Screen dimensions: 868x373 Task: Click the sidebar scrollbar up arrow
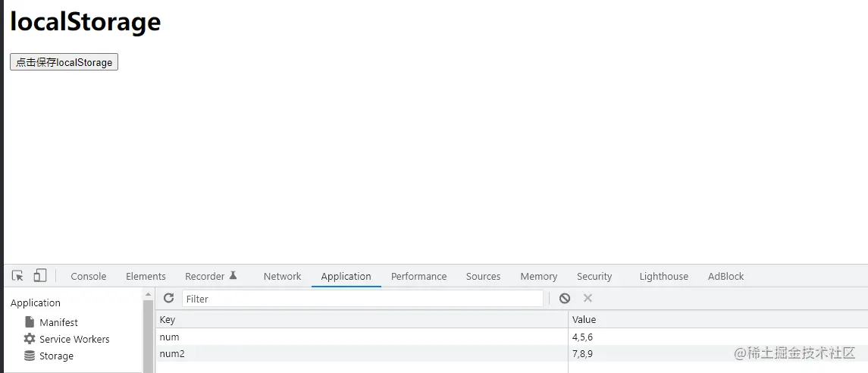pos(148,294)
